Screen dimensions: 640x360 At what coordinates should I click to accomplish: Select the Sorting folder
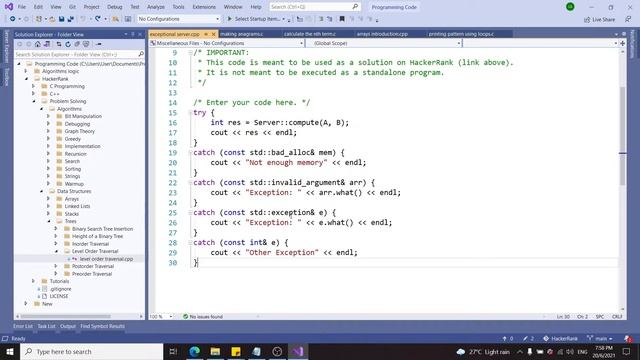[73, 169]
